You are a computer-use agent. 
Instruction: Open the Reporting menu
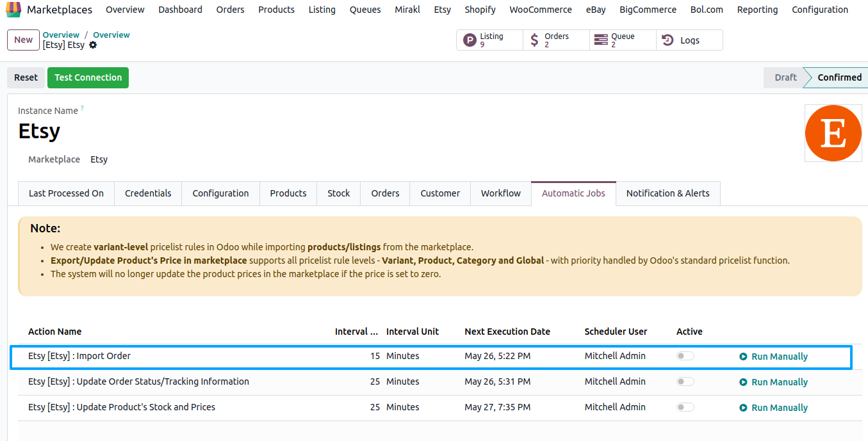pos(757,10)
